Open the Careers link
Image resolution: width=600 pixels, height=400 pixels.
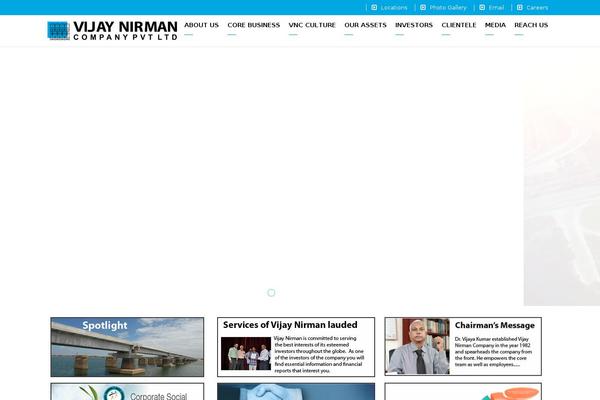coord(537,8)
